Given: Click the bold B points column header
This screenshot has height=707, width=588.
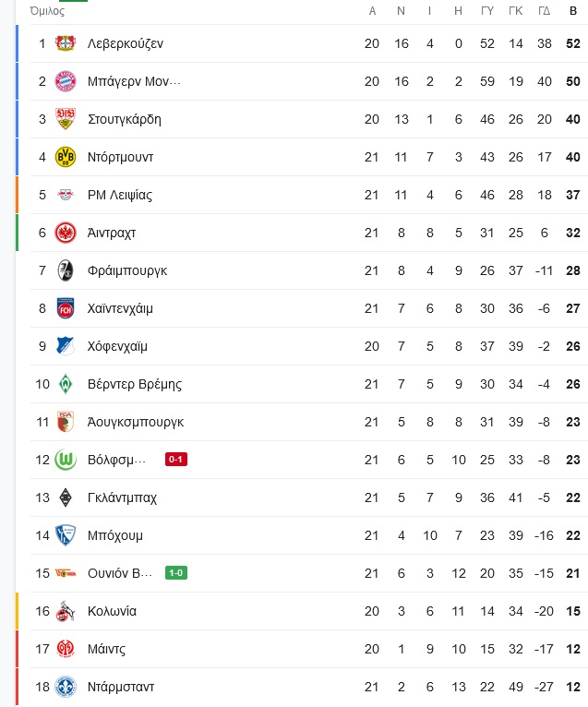Looking at the screenshot, I should 573,11.
